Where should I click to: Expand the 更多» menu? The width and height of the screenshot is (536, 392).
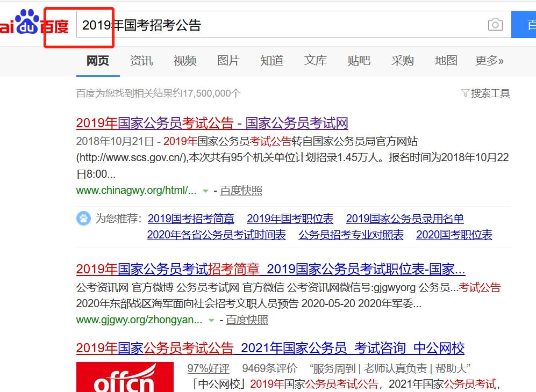coord(488,61)
